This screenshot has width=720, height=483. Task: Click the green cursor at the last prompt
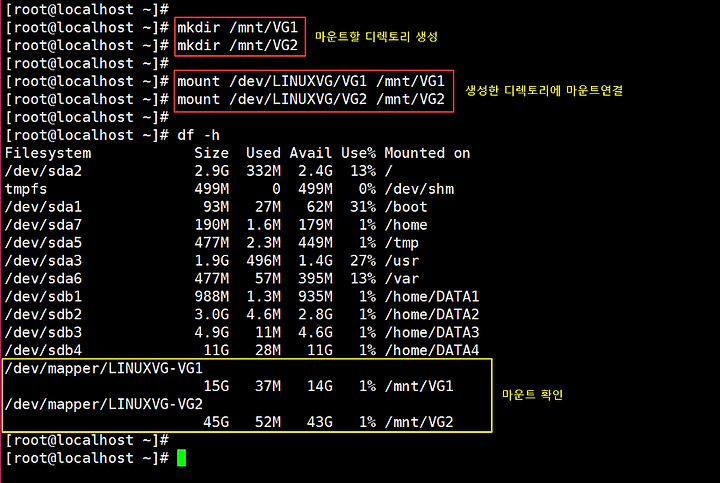[x=181, y=458]
